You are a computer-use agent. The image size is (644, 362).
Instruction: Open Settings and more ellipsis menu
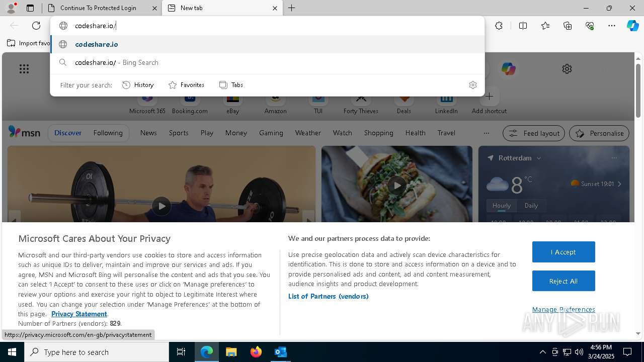[x=612, y=26]
